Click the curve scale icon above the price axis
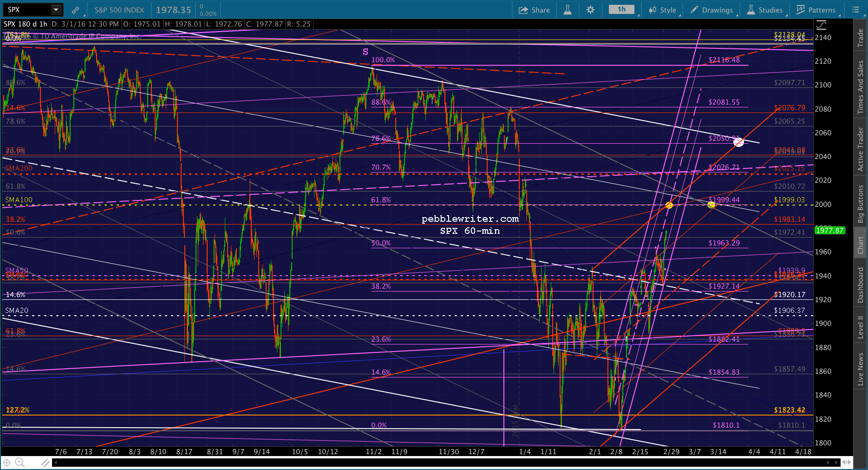 pos(821,25)
